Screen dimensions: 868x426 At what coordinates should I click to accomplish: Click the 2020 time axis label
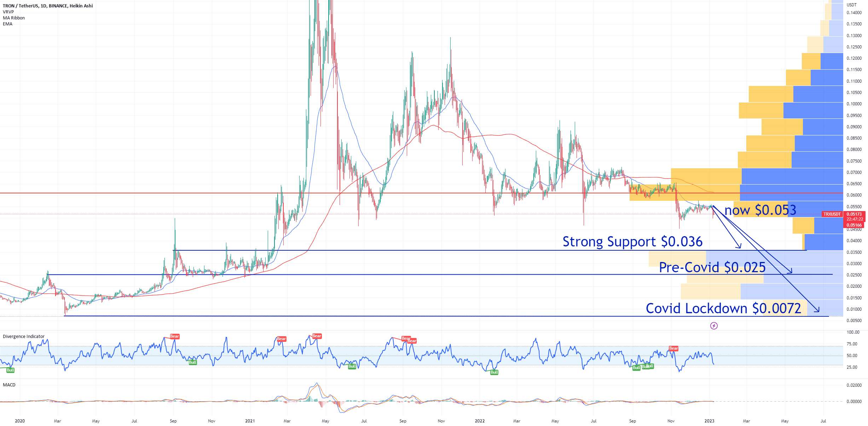tap(20, 421)
